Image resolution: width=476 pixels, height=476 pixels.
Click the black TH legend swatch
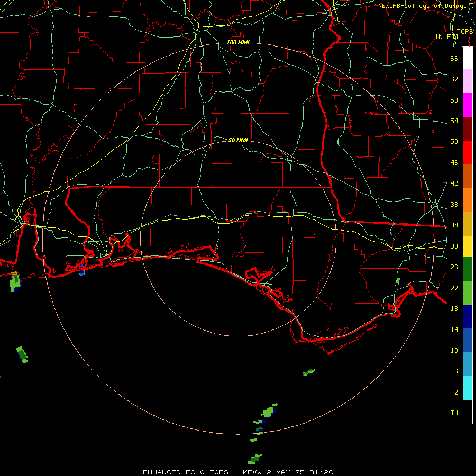467,411
